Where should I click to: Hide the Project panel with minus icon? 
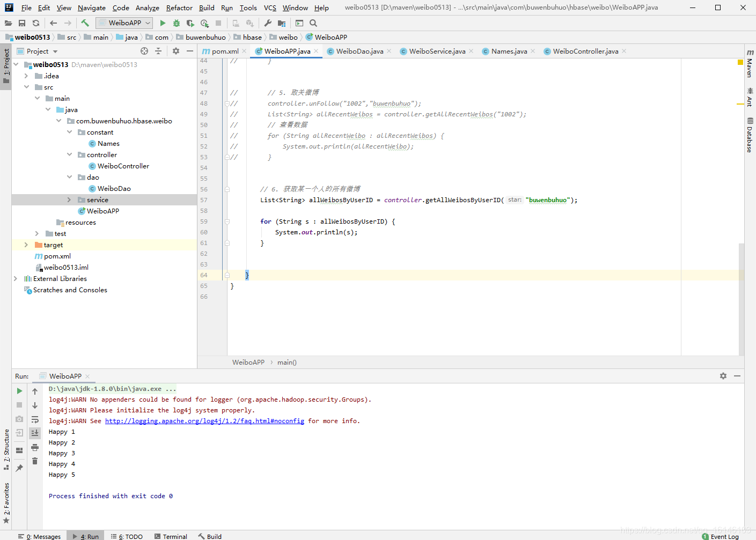190,51
